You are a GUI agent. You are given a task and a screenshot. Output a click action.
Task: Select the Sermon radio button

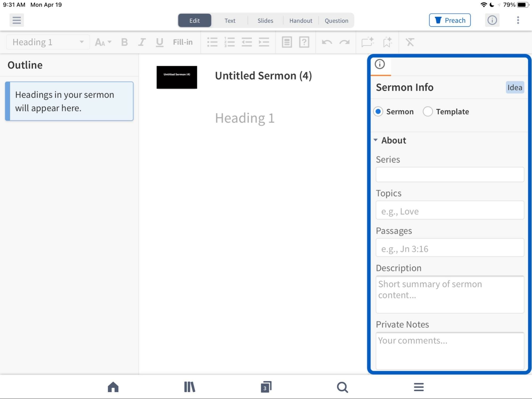click(x=378, y=111)
